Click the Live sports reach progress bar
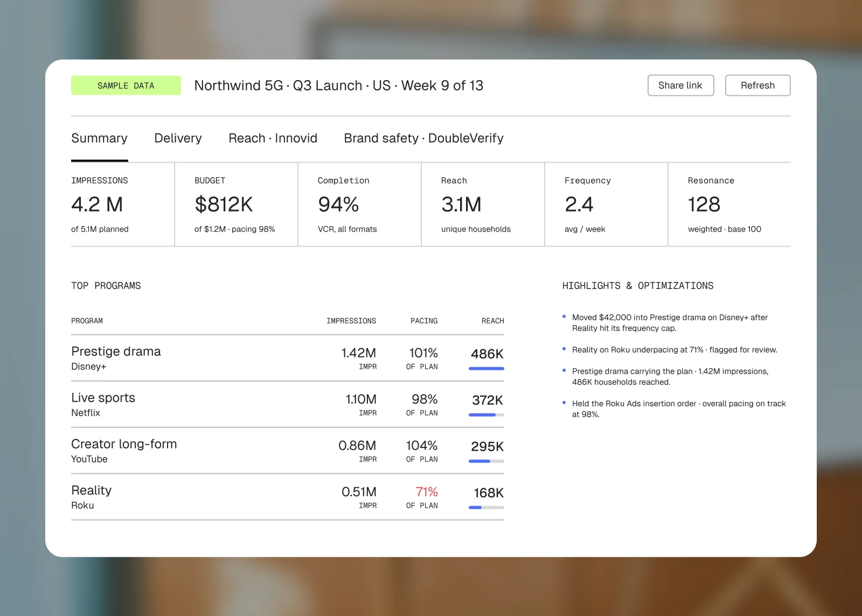The image size is (862, 616). (x=486, y=415)
